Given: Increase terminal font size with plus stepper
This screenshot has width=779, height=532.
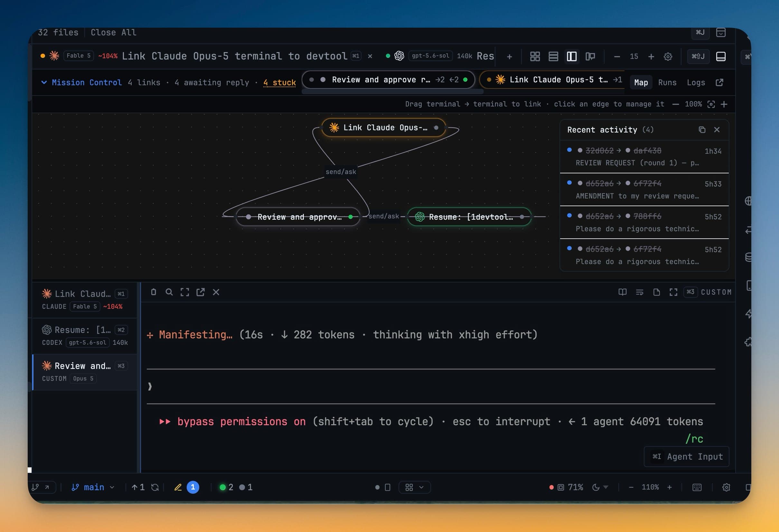Looking at the screenshot, I should point(651,57).
